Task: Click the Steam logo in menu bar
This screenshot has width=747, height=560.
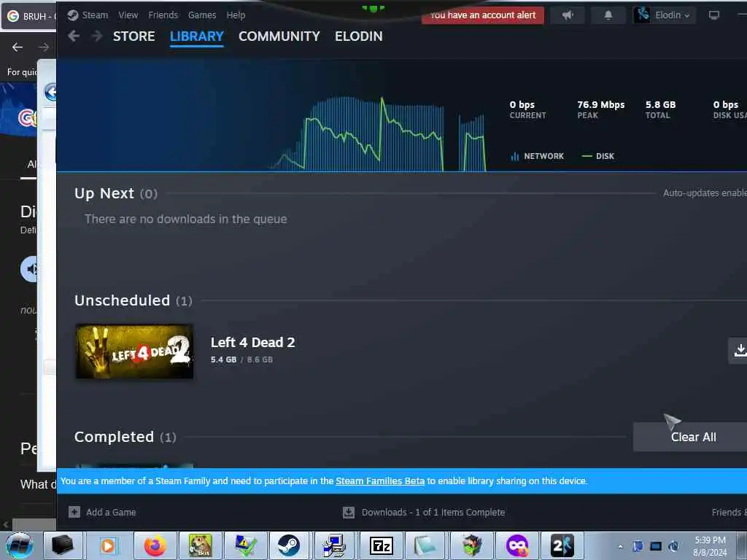Action: pyautogui.click(x=73, y=15)
